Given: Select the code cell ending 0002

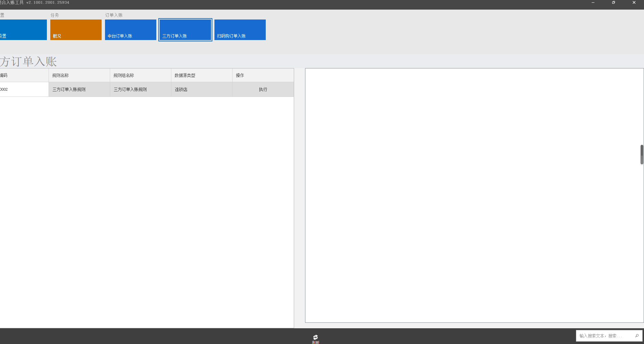Looking at the screenshot, I should click(24, 89).
